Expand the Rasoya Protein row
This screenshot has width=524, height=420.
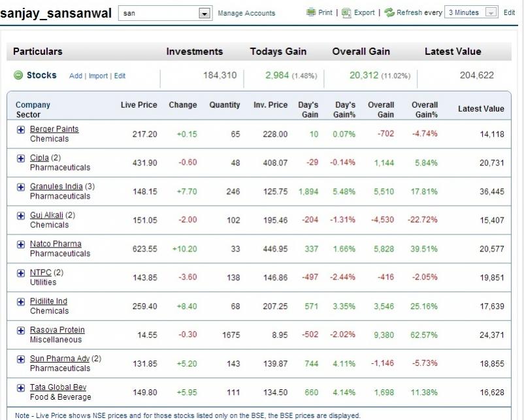click(21, 331)
